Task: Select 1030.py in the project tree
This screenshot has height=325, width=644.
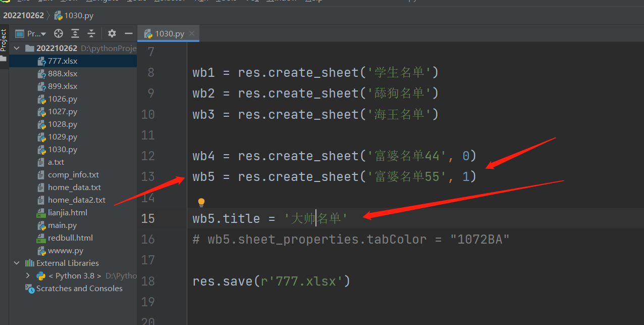Action: click(63, 149)
